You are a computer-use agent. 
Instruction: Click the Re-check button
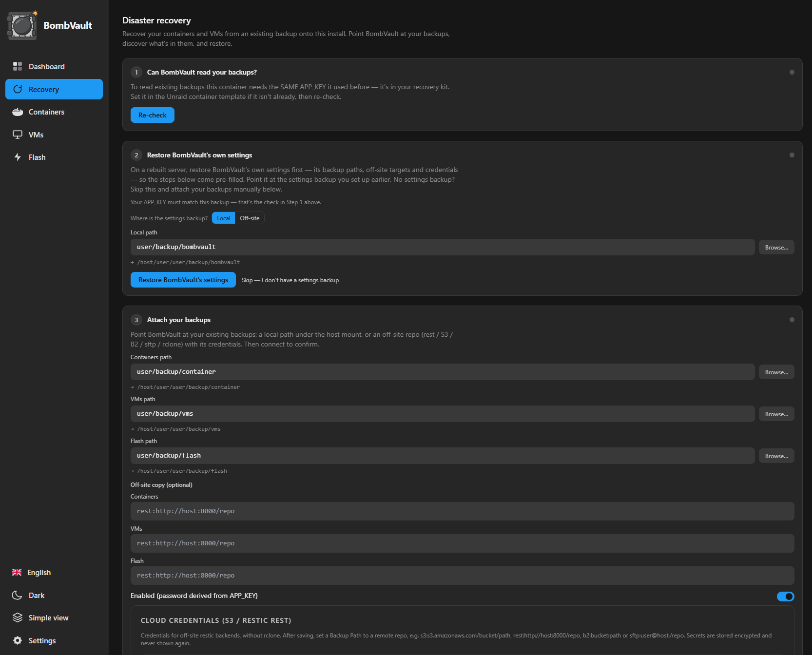(153, 115)
